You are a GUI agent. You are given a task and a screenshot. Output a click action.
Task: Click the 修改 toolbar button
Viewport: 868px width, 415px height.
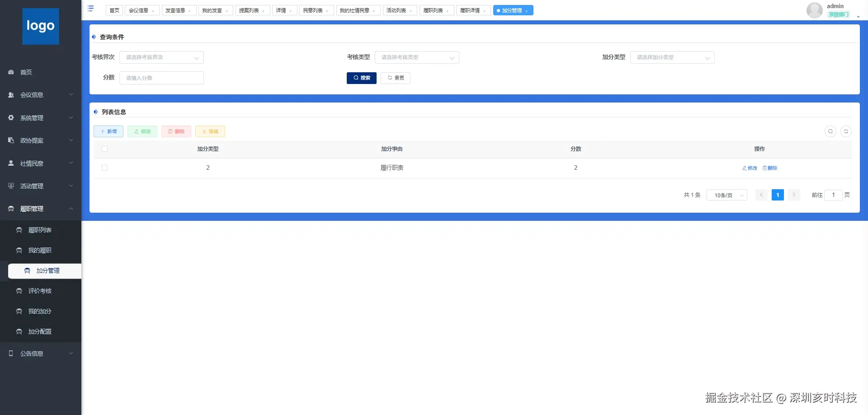tap(142, 131)
